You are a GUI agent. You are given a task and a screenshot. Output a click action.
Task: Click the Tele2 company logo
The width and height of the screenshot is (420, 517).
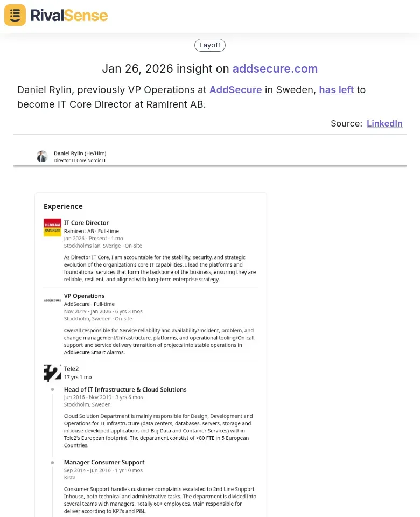click(52, 373)
